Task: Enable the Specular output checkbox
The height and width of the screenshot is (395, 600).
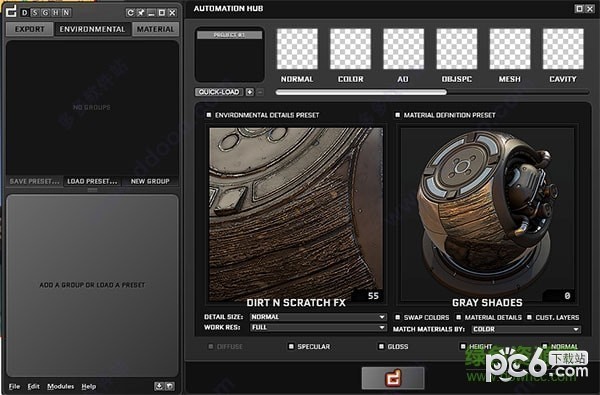Action: point(291,346)
